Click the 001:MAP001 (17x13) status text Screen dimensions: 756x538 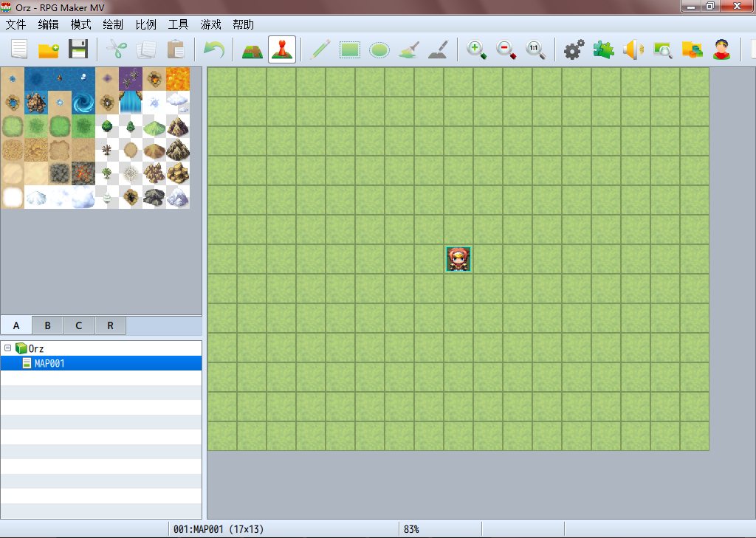219,529
